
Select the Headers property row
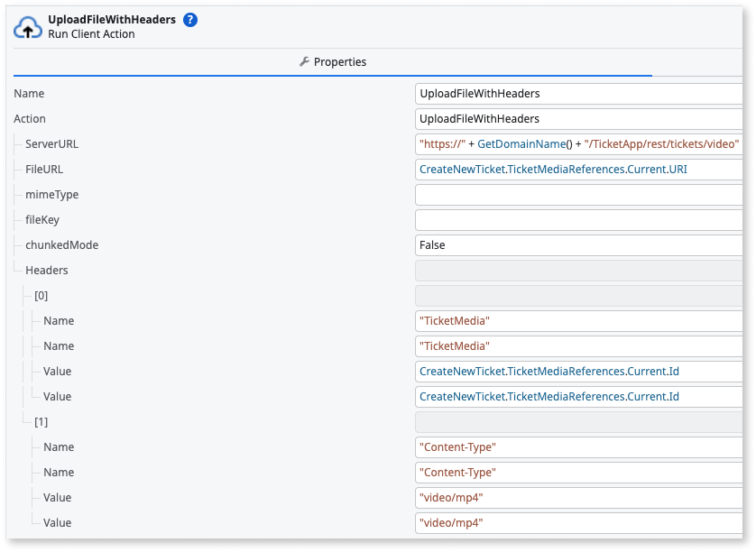45,270
